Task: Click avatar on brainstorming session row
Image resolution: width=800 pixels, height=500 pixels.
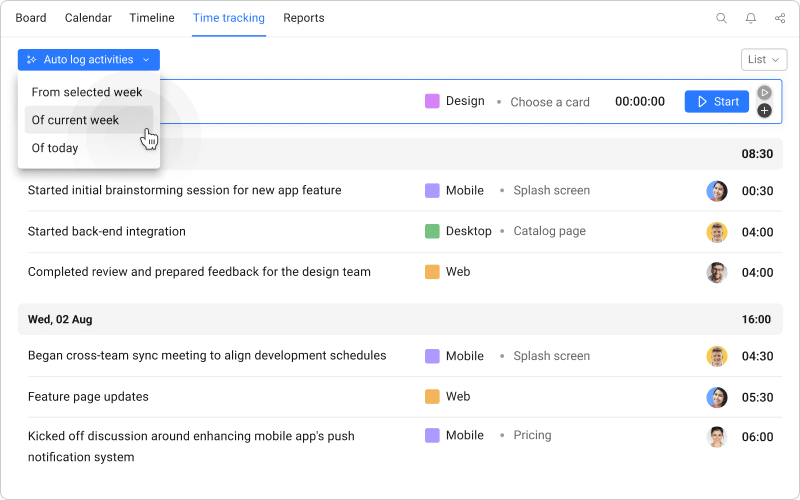Action: [x=716, y=191]
